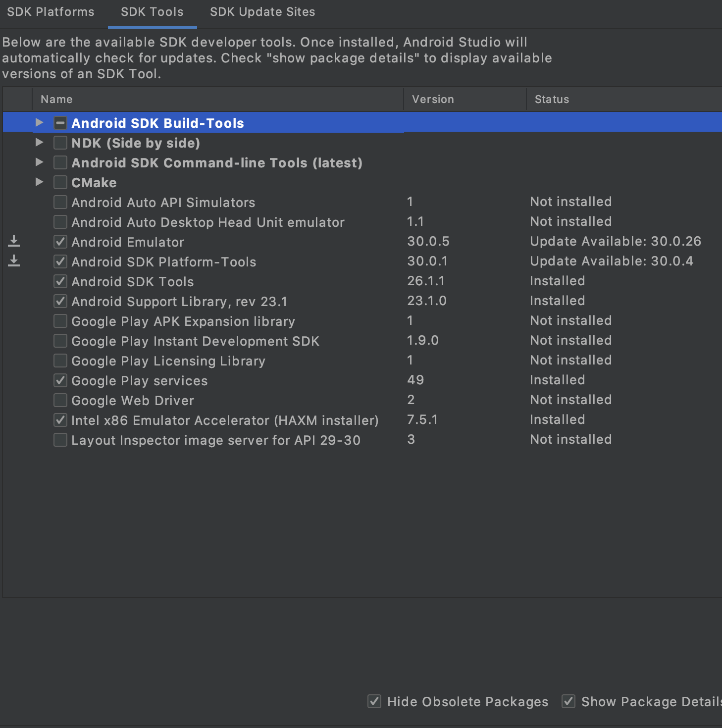Check the Google Web Driver checkbox
722x728 pixels.
click(60, 400)
